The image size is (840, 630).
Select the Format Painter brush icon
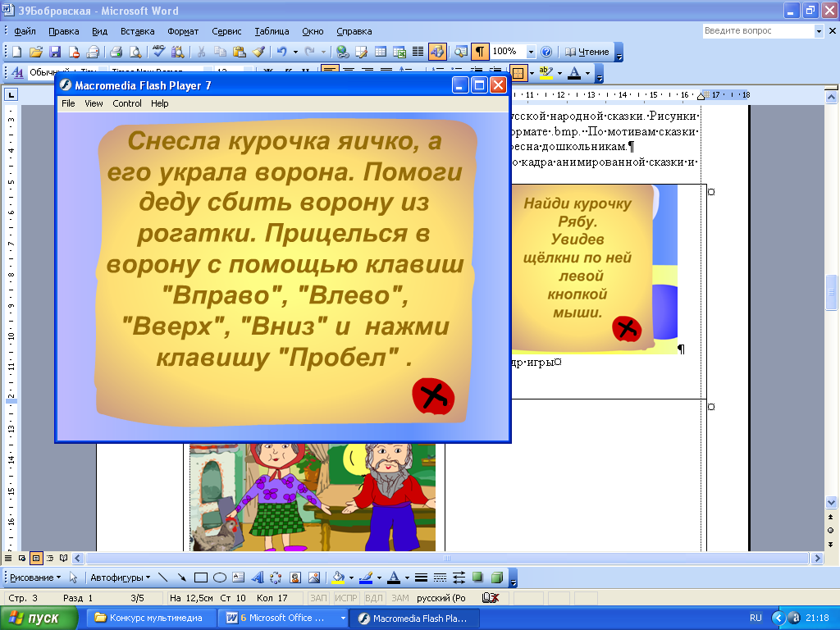[x=258, y=52]
